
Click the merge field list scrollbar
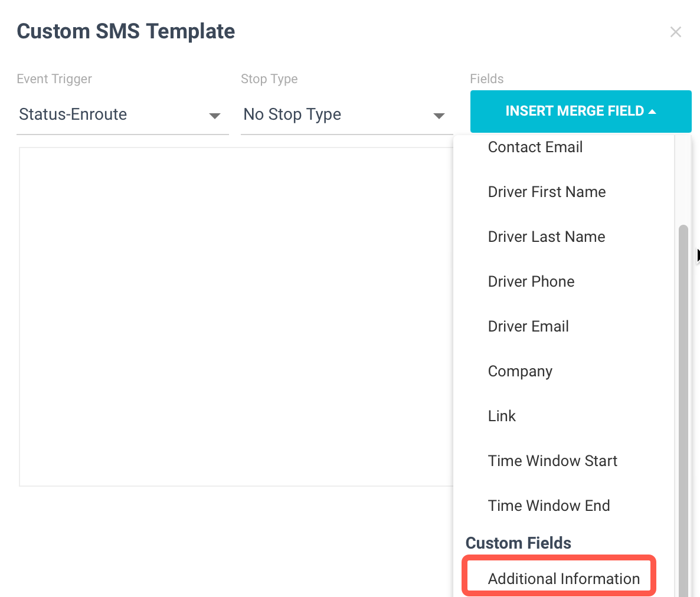pyautogui.click(x=683, y=411)
